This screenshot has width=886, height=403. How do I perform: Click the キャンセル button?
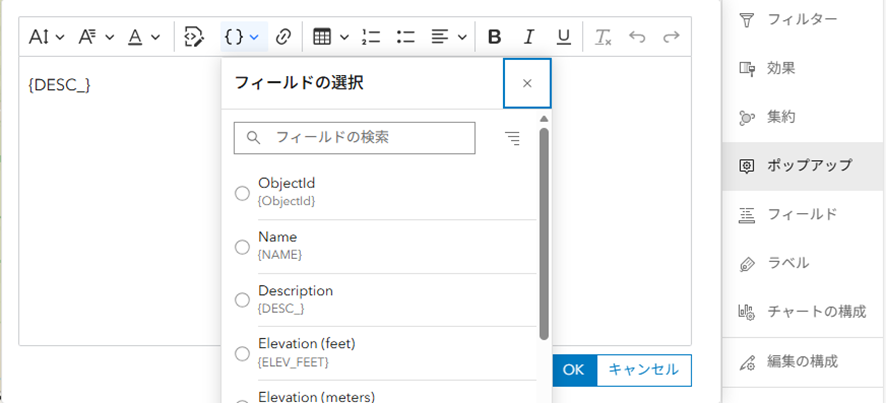pyautogui.click(x=644, y=370)
